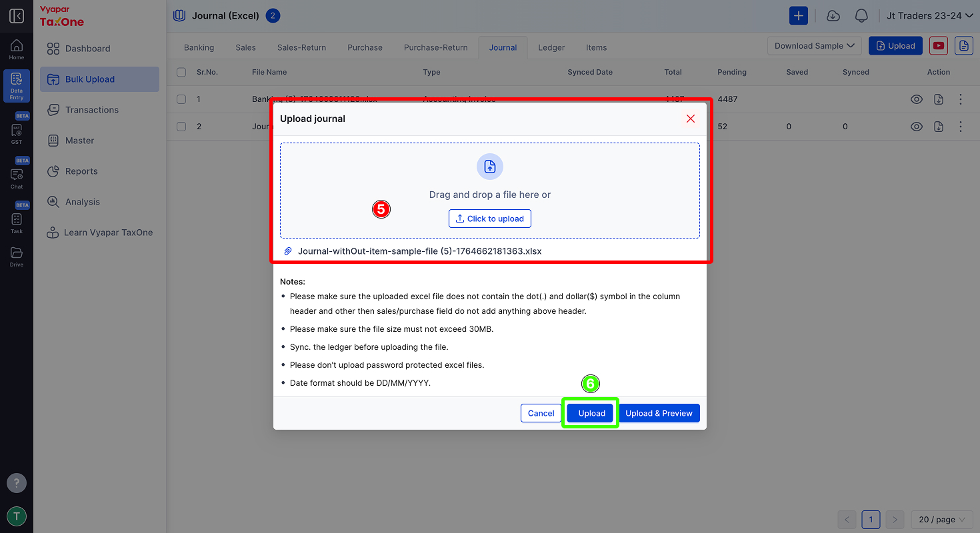Click the blue plus add button in the header
Screen dimensions: 980x533
click(x=799, y=16)
